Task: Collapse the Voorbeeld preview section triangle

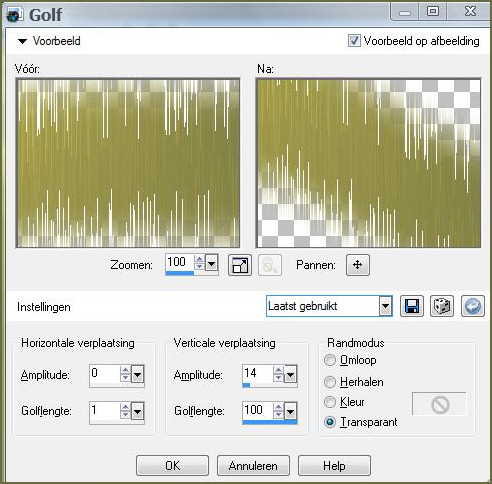Action: 22,41
